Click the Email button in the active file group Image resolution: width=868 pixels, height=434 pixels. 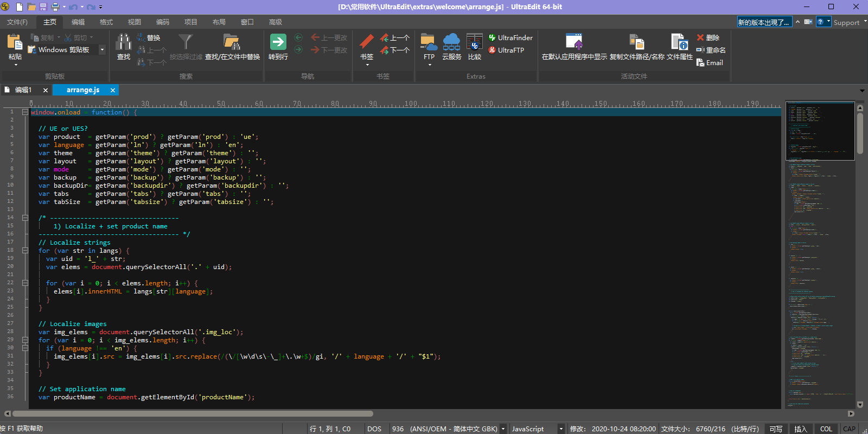(x=710, y=63)
